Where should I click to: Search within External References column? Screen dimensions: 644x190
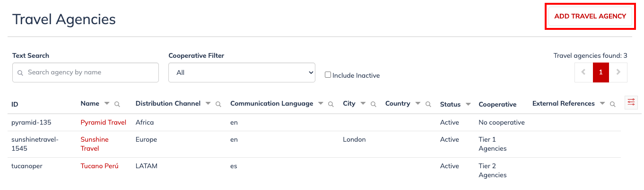click(612, 104)
